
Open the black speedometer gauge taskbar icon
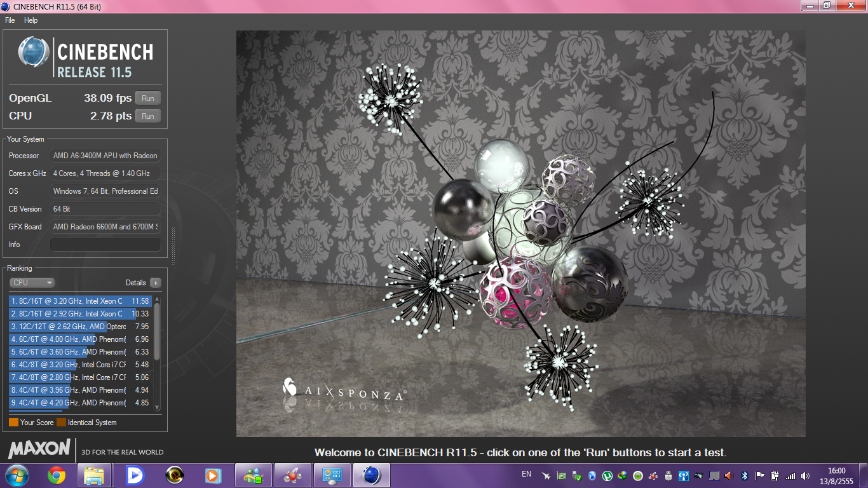(x=174, y=475)
